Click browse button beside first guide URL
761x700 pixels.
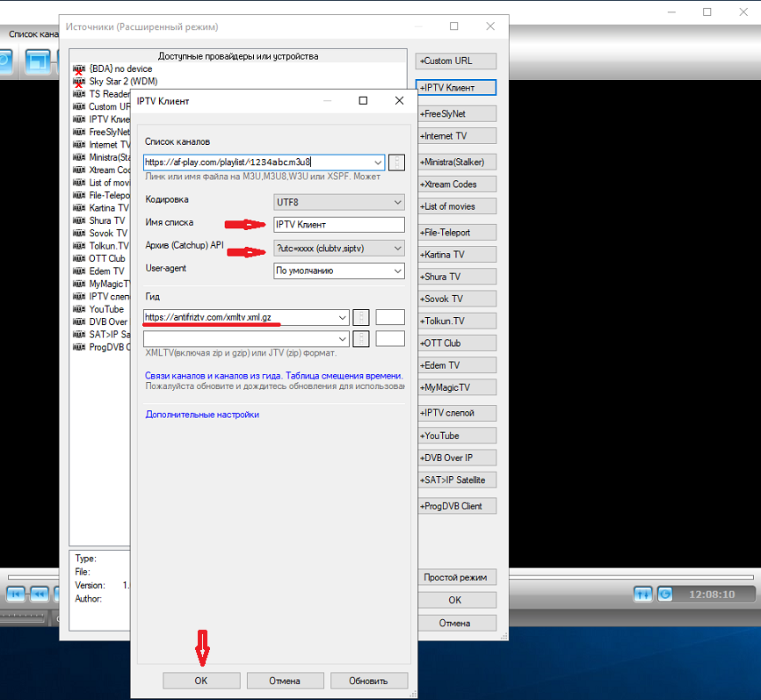click(361, 317)
